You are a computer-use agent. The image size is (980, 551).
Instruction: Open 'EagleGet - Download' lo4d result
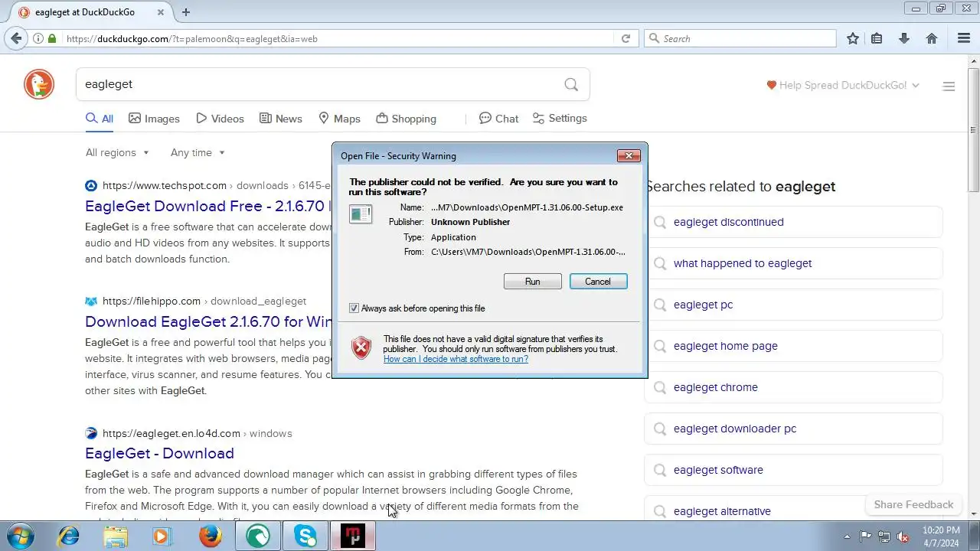coord(159,453)
